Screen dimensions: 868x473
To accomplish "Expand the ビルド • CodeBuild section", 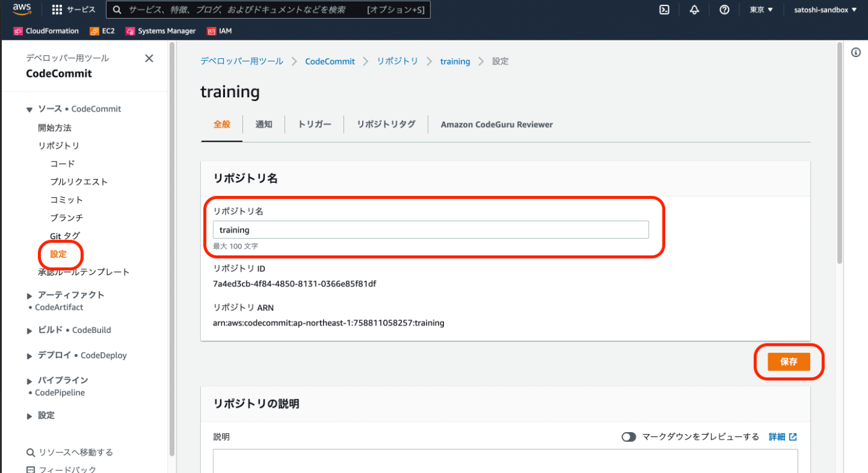I will click(x=29, y=331).
